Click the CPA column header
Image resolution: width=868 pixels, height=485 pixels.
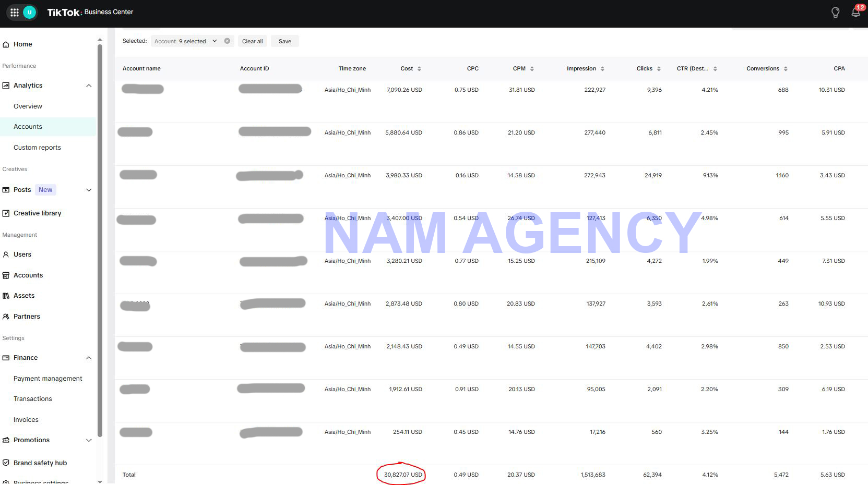[839, 69]
